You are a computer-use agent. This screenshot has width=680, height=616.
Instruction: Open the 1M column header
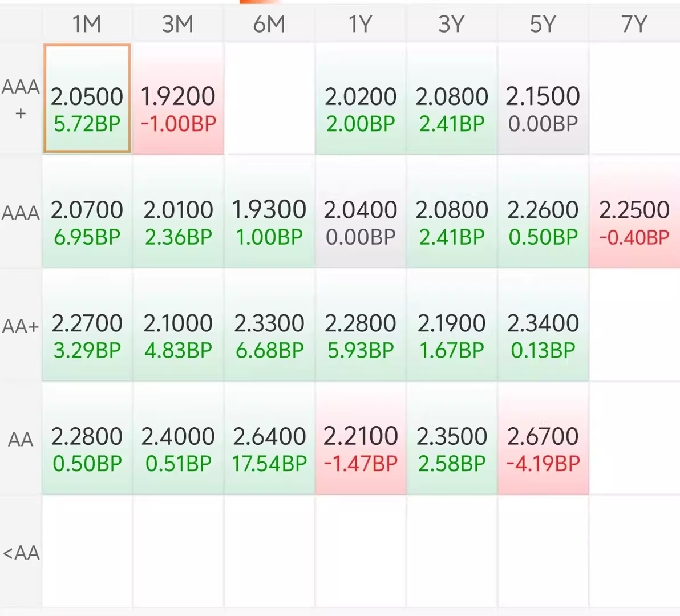coord(87,23)
